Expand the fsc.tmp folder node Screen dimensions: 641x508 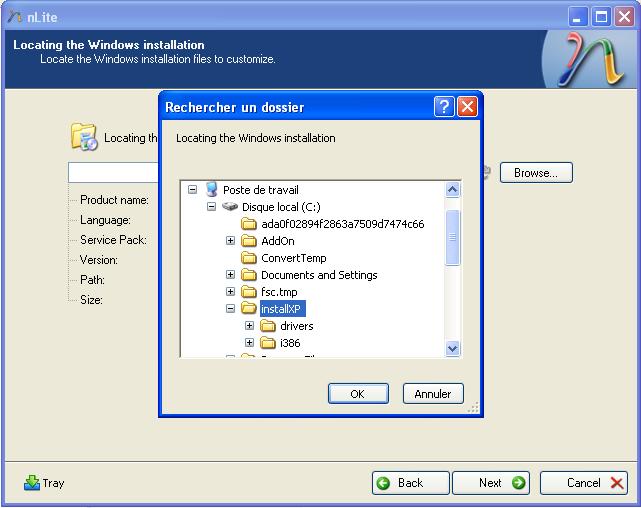[231, 291]
